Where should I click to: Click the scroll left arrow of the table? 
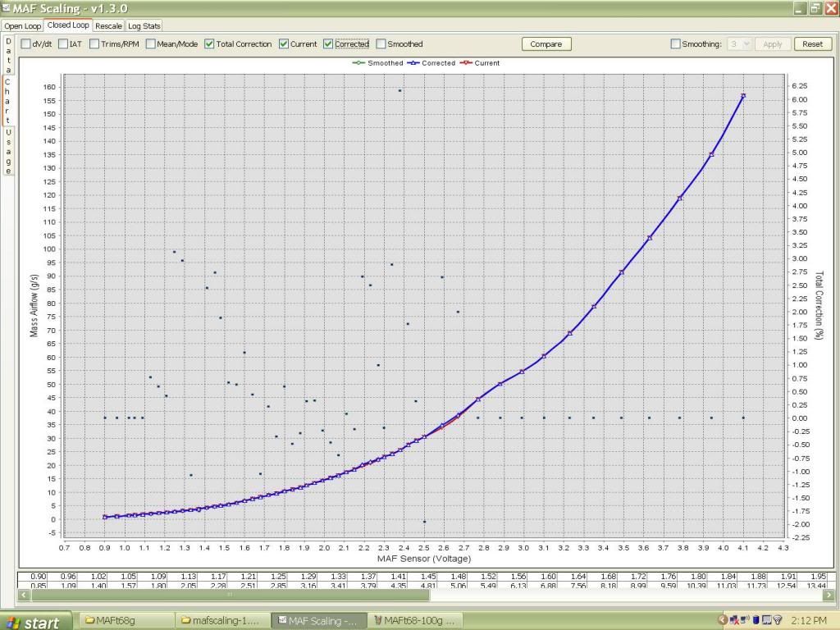pos(22,595)
